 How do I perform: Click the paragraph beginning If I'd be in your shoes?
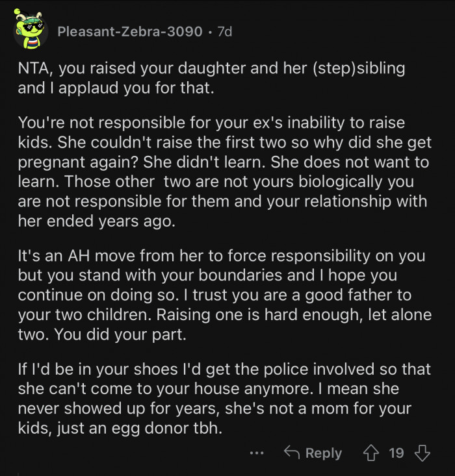click(x=224, y=399)
